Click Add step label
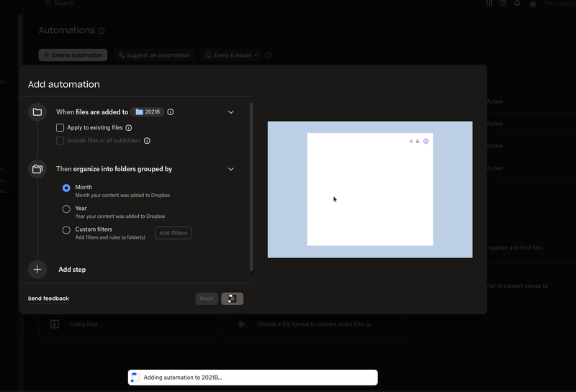This screenshot has width=576, height=392. click(x=72, y=270)
